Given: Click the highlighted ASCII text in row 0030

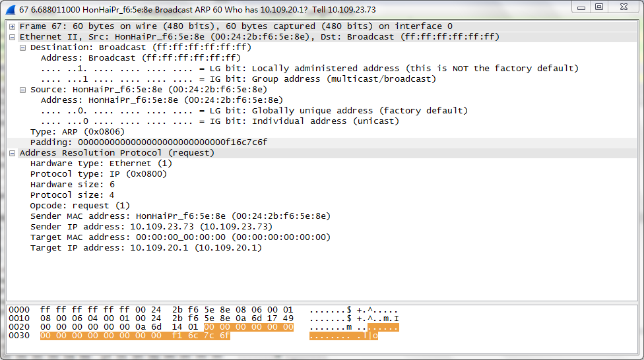Looking at the screenshot, I should (343, 336).
